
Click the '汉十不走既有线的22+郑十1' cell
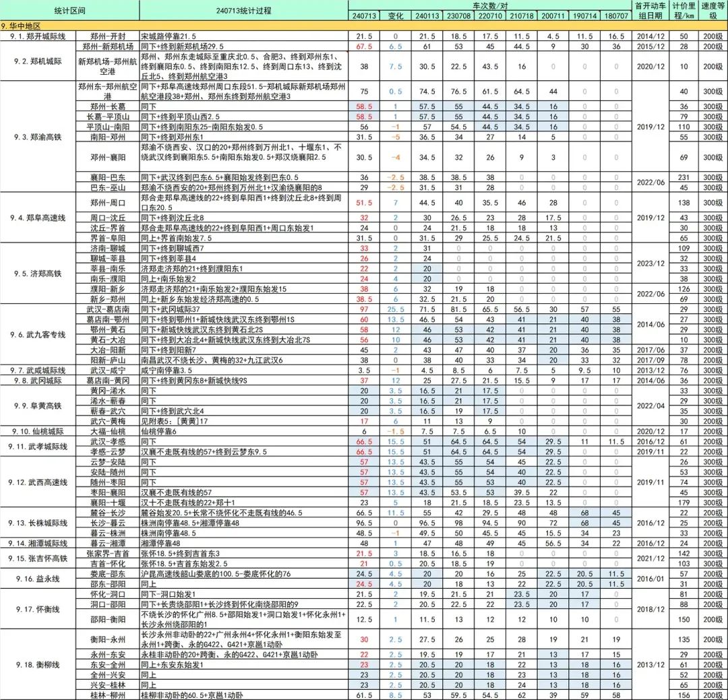click(244, 502)
